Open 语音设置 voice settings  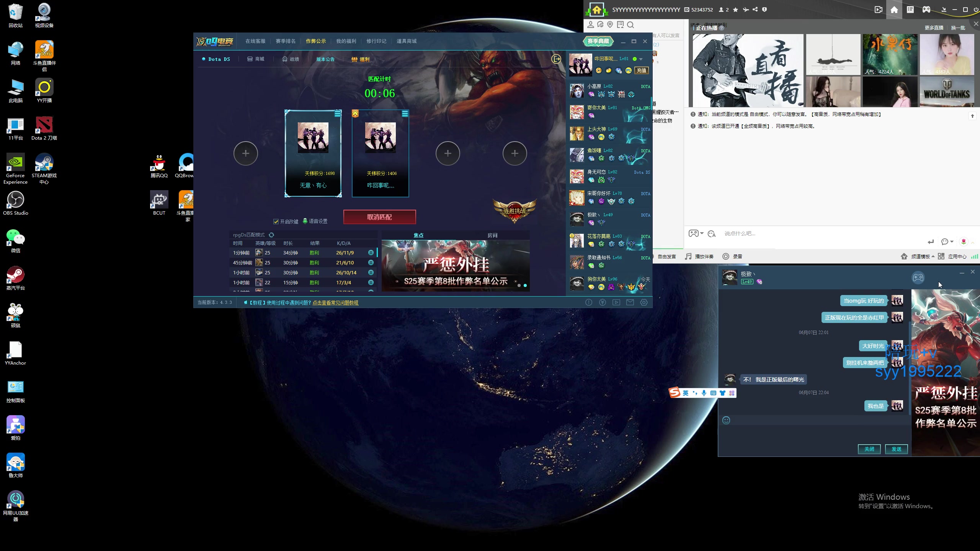pos(315,221)
